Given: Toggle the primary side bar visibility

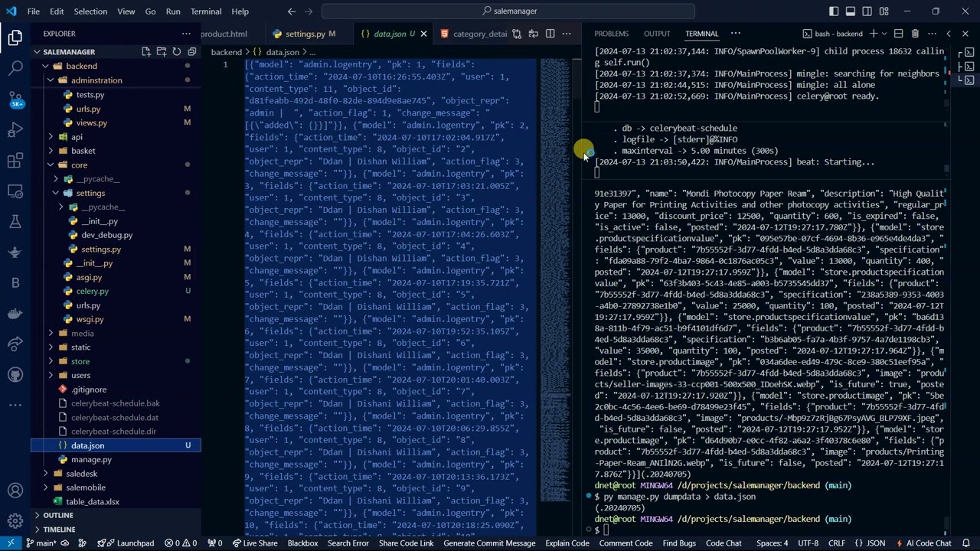Looking at the screenshot, I should (834, 11).
